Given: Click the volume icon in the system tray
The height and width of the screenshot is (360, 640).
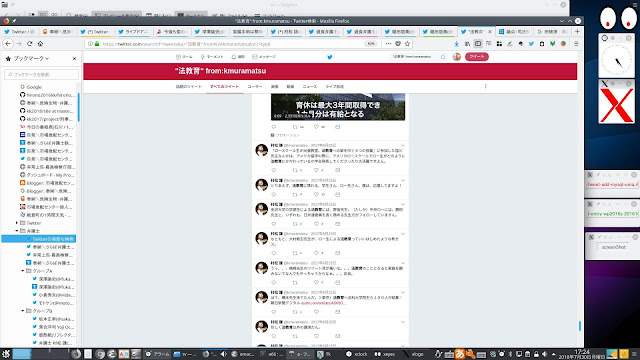Looking at the screenshot, I should pos(544,354).
